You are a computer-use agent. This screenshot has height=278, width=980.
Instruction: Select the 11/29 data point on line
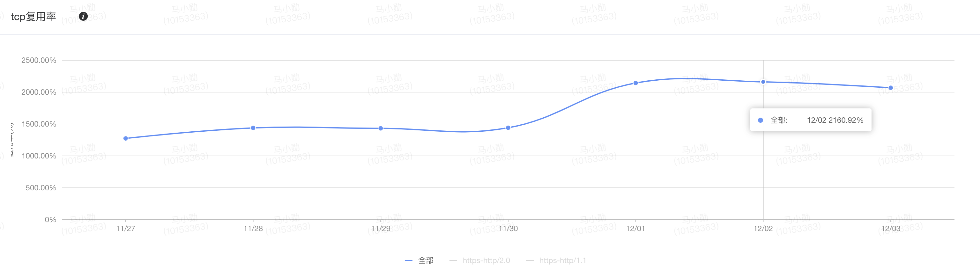tap(381, 128)
